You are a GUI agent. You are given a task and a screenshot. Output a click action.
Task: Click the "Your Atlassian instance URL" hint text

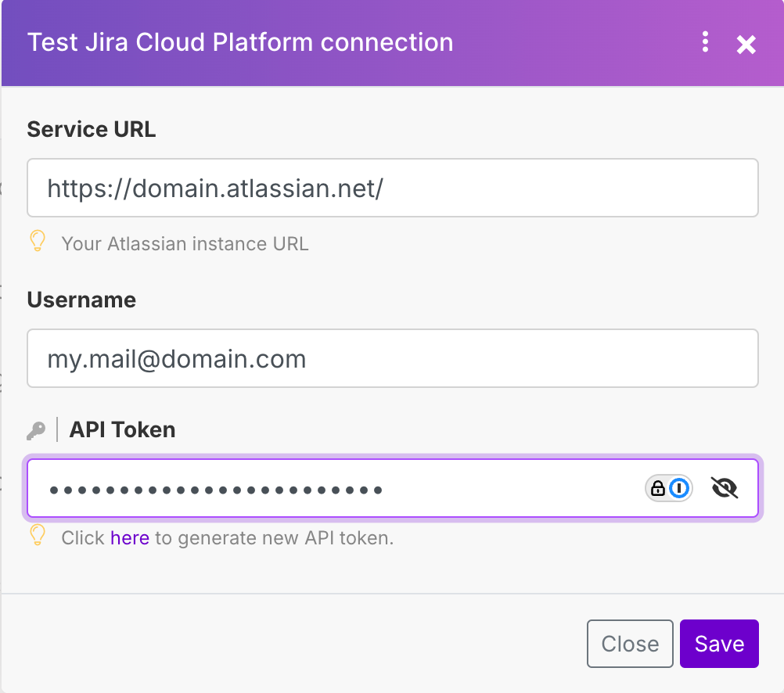pos(185,244)
